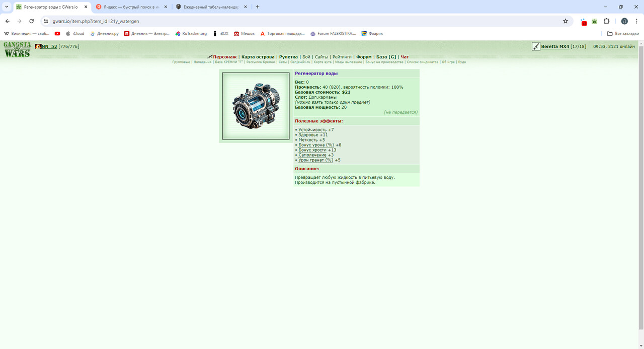Viewport: 644px width, 349px height.
Task: Open the Beretta MX4 weapon link
Action: (555, 46)
